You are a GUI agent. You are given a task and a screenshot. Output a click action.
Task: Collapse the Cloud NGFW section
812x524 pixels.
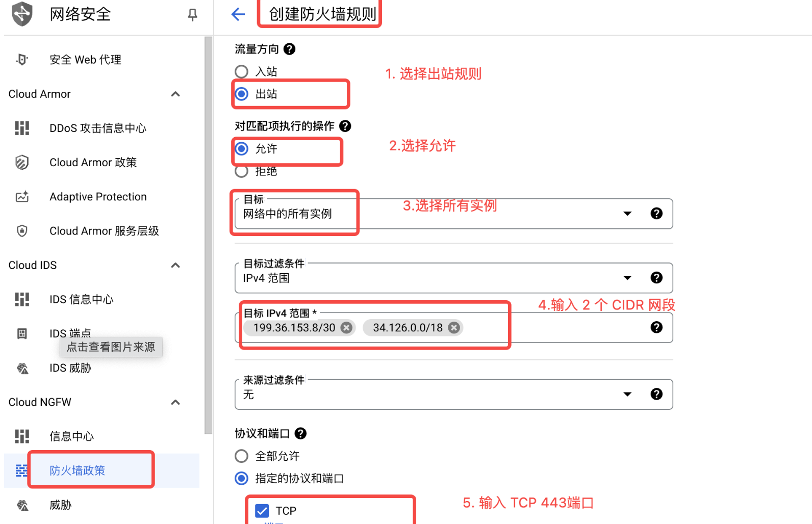coord(175,402)
